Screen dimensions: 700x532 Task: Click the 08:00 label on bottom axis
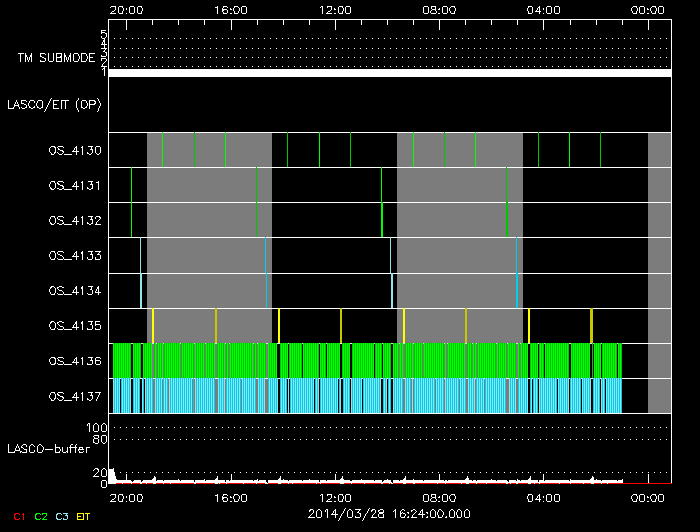(x=440, y=497)
